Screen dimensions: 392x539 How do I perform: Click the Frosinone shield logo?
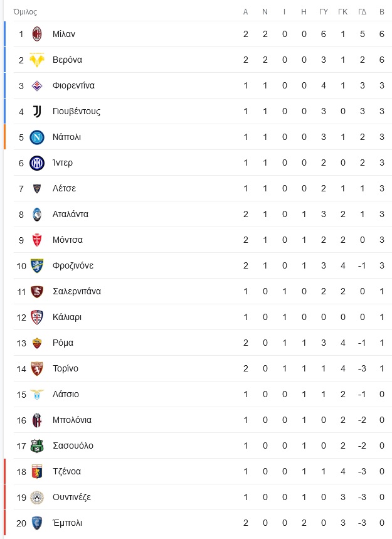[37, 265]
